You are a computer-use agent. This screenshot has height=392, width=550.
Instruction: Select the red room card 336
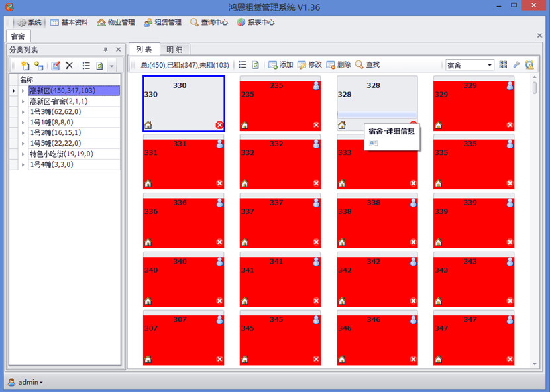point(184,221)
